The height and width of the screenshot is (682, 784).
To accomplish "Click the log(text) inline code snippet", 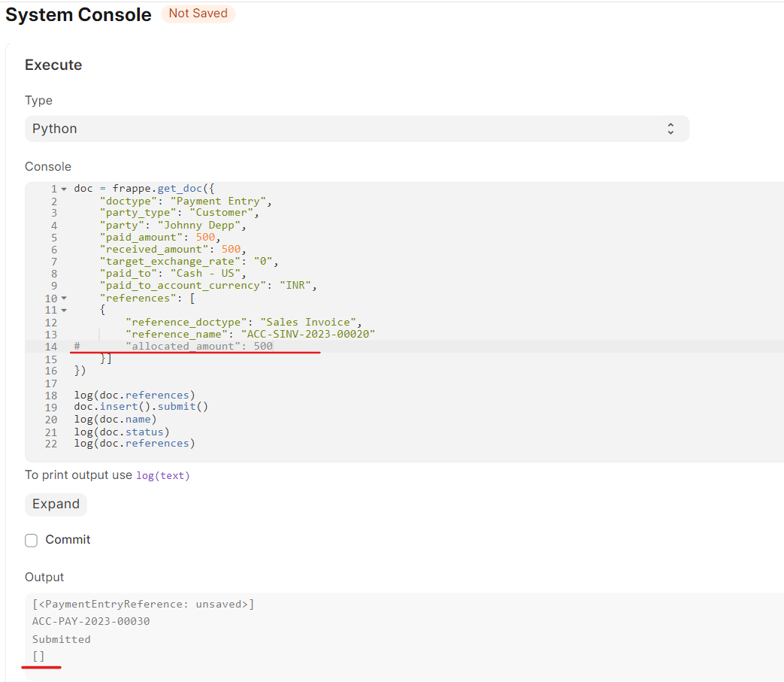I will [162, 475].
